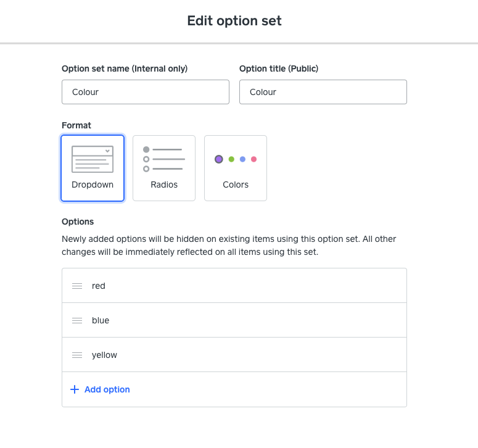Click the radio list illustration in Format
The image size is (478, 448).
click(x=163, y=159)
